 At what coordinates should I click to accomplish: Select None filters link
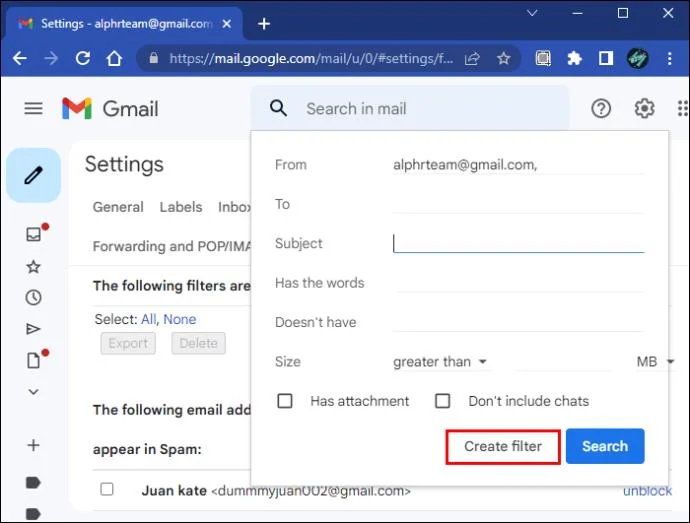(180, 319)
